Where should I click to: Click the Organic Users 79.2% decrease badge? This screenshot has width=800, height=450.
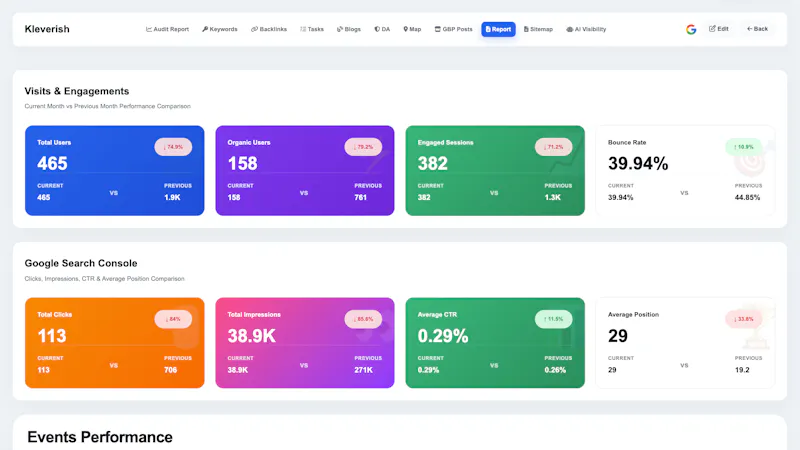pyautogui.click(x=363, y=147)
